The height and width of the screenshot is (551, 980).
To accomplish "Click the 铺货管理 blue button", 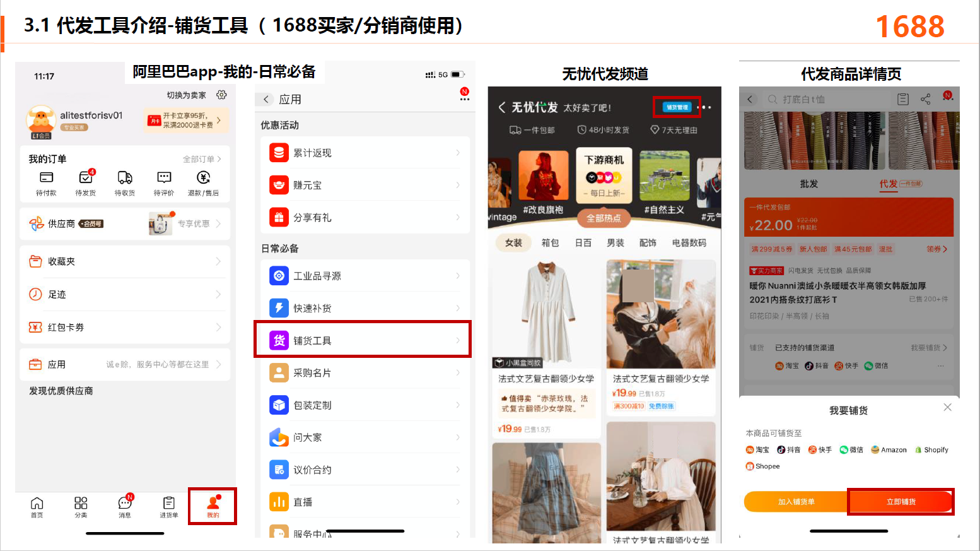I will [x=677, y=107].
